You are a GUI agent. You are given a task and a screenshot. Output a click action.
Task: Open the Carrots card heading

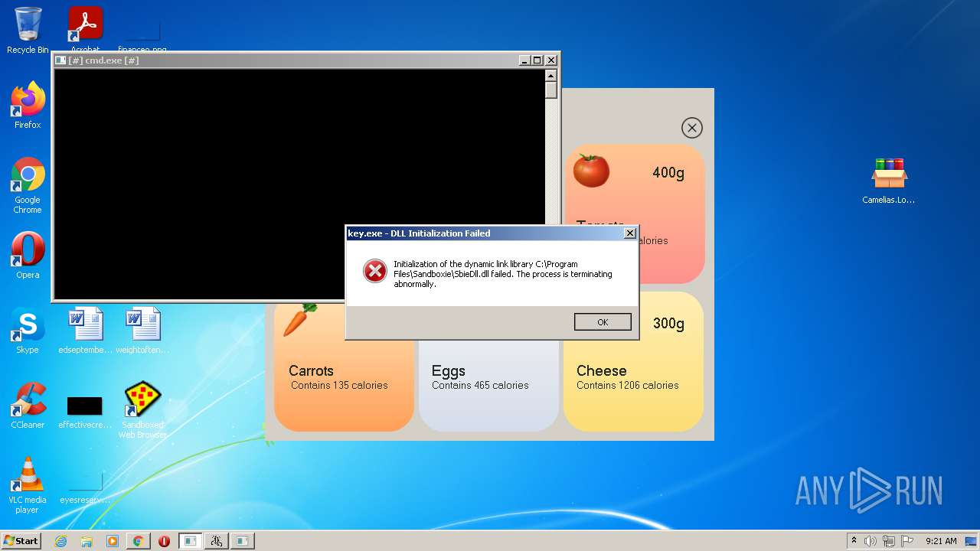point(311,370)
